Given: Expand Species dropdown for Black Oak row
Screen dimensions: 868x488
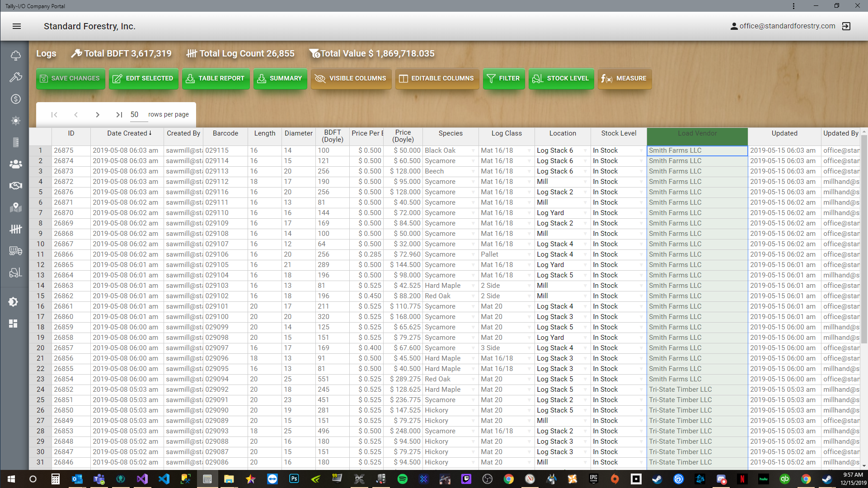Looking at the screenshot, I should tap(473, 151).
